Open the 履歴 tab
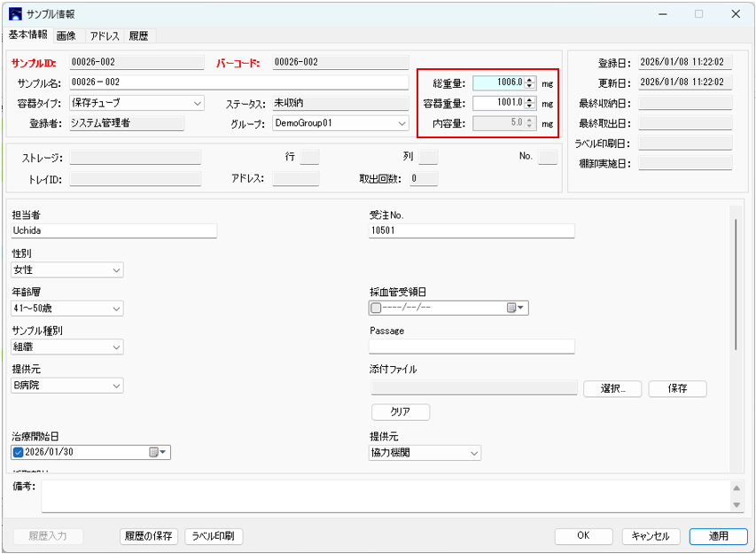This screenshot has height=554, width=756. click(x=138, y=36)
